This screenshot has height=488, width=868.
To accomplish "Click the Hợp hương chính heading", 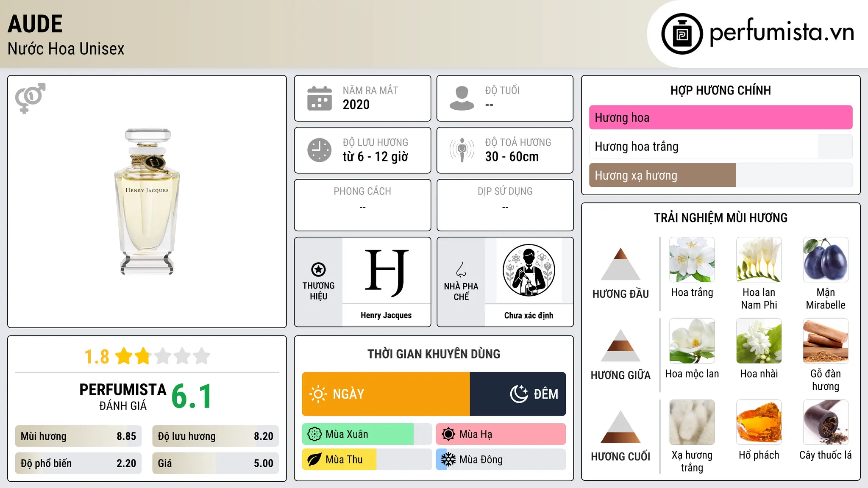I will tap(721, 90).
